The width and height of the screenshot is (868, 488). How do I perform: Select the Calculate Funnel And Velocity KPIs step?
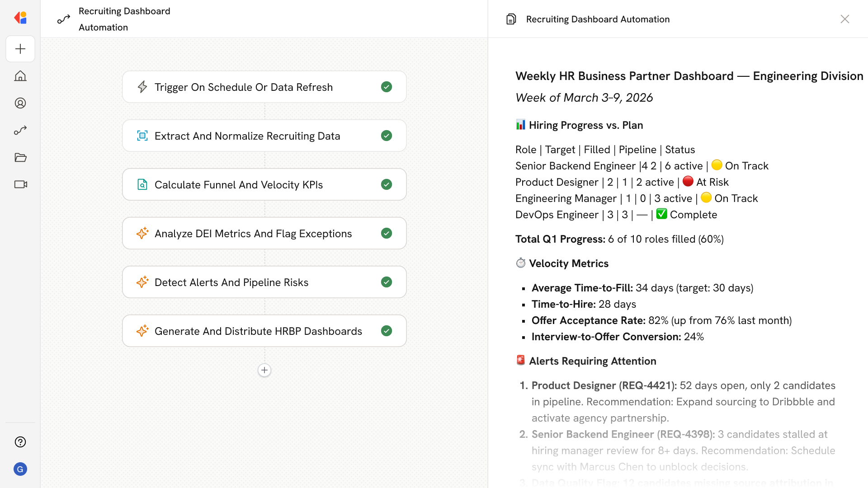click(238, 184)
